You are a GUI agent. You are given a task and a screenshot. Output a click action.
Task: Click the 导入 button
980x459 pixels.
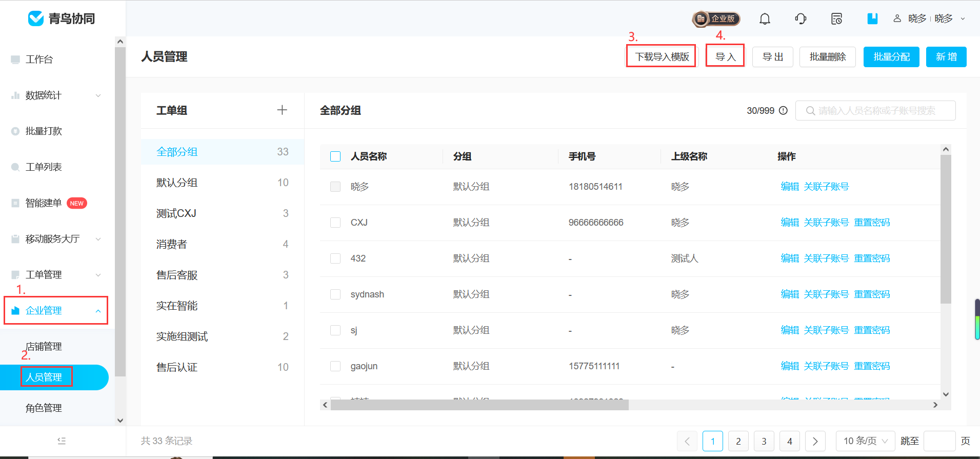725,57
